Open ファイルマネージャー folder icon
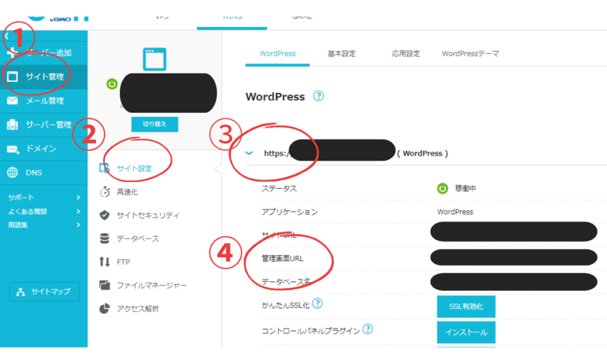 pyautogui.click(x=104, y=285)
